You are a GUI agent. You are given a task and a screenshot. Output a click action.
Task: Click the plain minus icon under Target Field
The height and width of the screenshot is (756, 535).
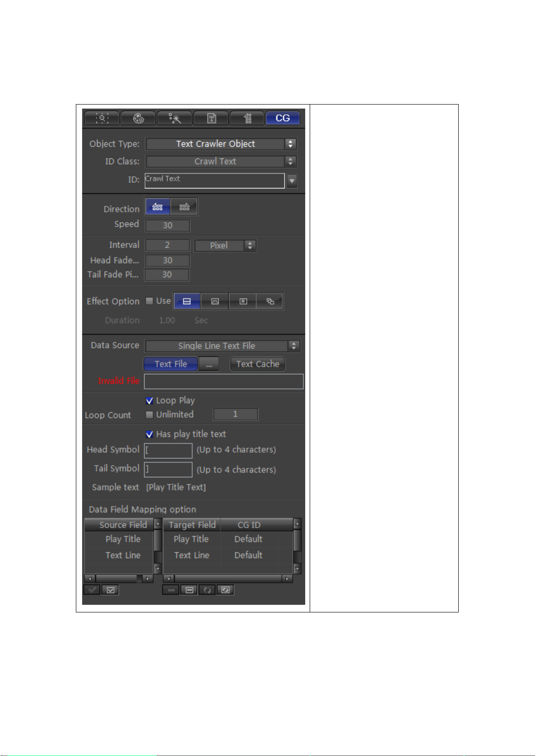[x=171, y=590]
